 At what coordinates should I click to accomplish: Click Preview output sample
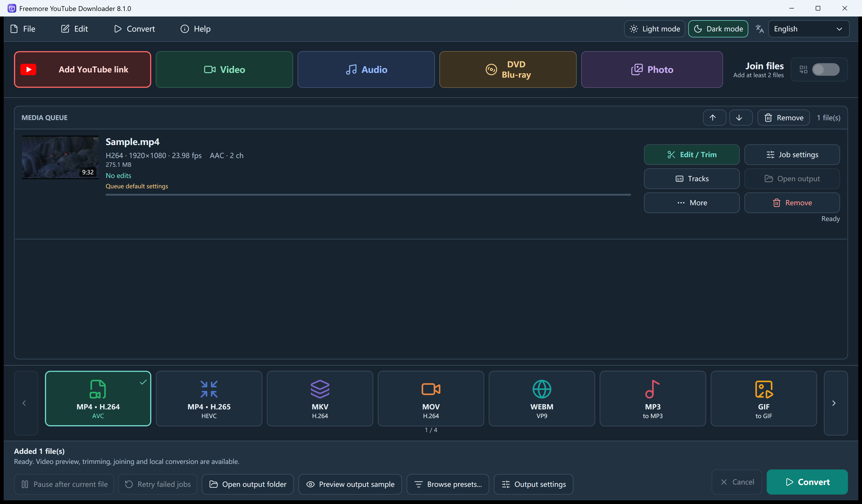tap(350, 484)
